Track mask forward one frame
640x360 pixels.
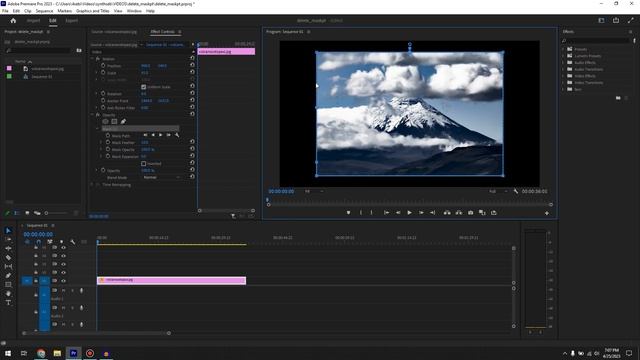click(169, 135)
